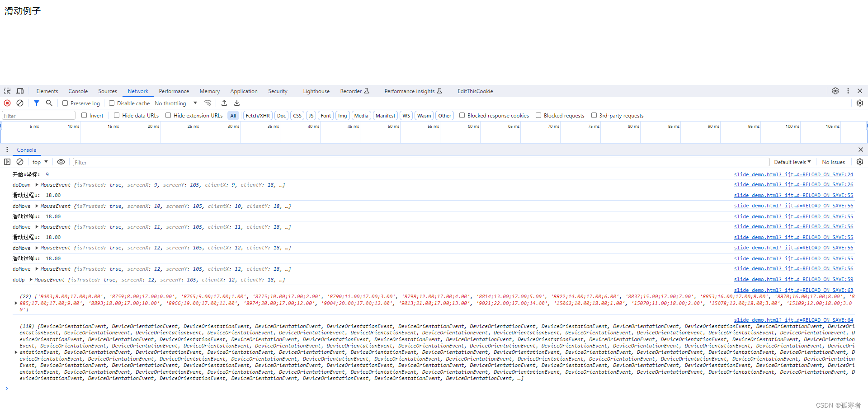
Task: Import HAR file upload icon
Action: point(224,103)
